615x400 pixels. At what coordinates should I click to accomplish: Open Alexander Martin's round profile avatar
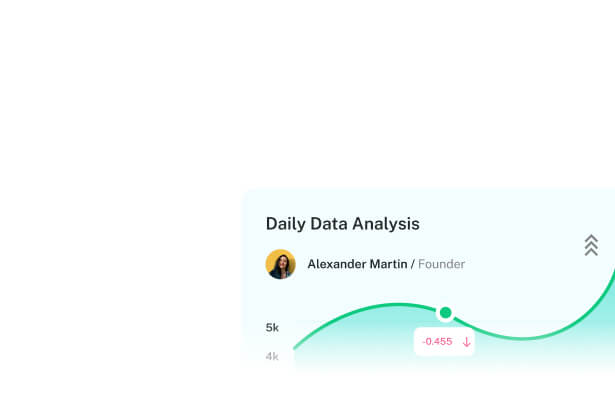[280, 264]
